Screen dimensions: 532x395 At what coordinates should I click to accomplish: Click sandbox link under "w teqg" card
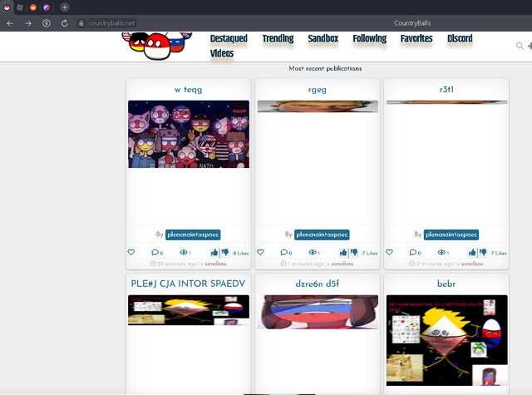pos(215,264)
